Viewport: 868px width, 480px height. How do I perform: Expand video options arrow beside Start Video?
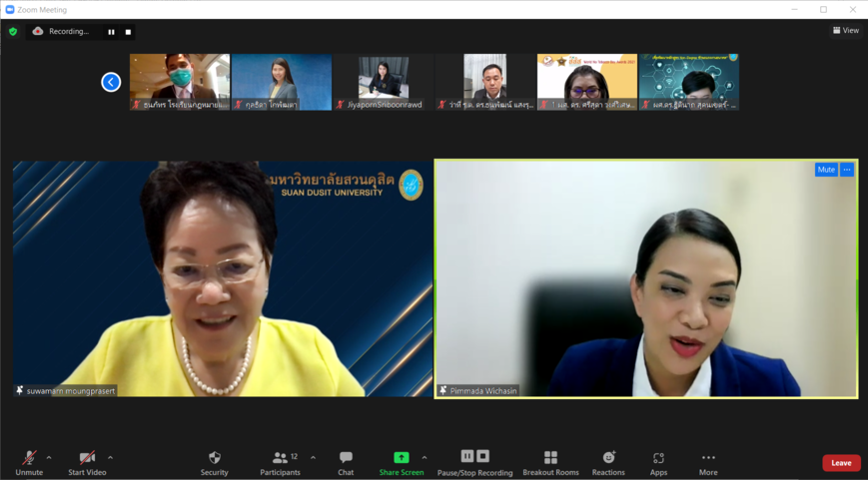coord(110,458)
